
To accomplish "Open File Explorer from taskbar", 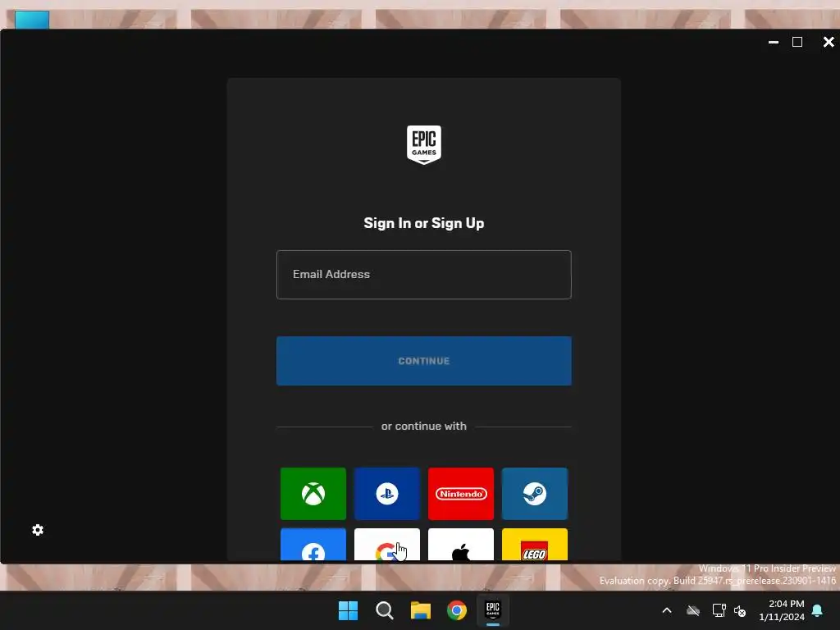I will point(421,610).
